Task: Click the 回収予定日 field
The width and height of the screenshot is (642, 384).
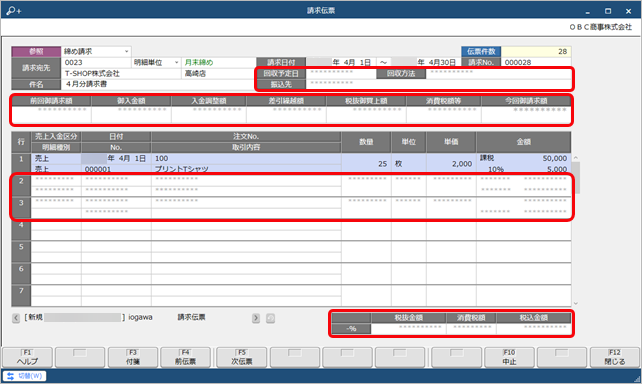Action: coord(341,73)
